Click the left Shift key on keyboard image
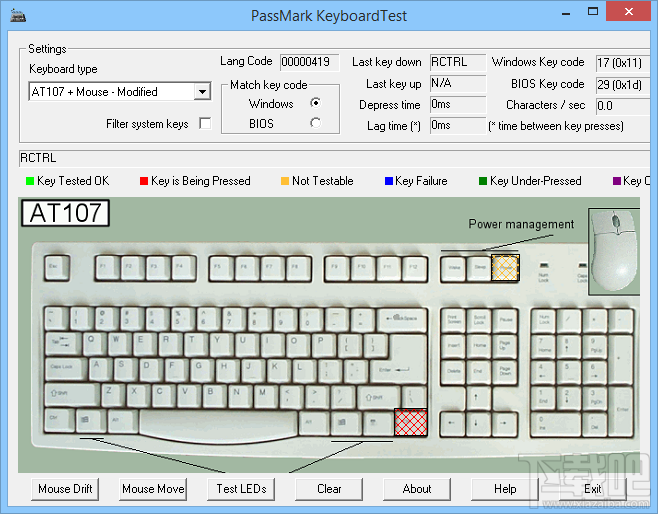This screenshot has height=514, width=658. [x=72, y=395]
